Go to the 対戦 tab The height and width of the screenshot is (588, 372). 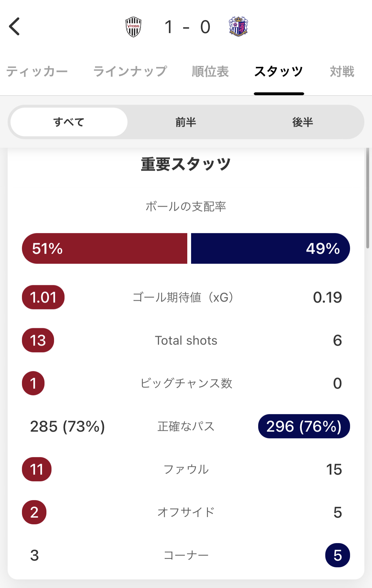tap(342, 72)
